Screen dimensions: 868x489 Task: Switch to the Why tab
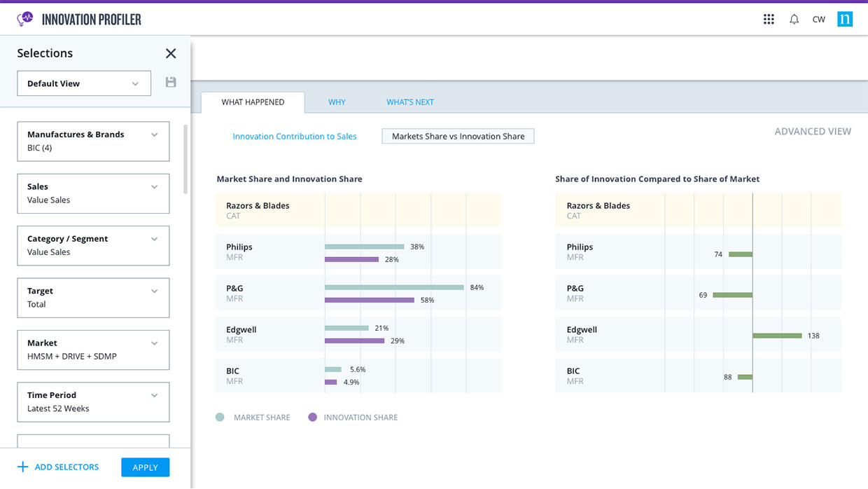[337, 102]
